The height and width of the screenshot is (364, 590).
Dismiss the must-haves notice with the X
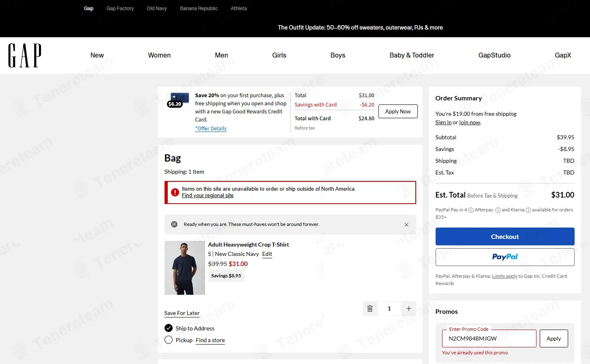pyautogui.click(x=406, y=225)
